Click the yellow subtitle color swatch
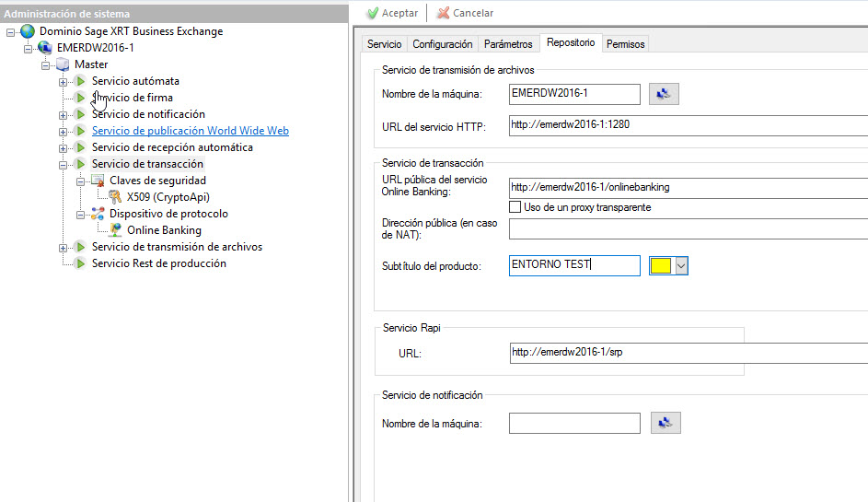Viewport: 868px width, 502px height. (x=660, y=266)
